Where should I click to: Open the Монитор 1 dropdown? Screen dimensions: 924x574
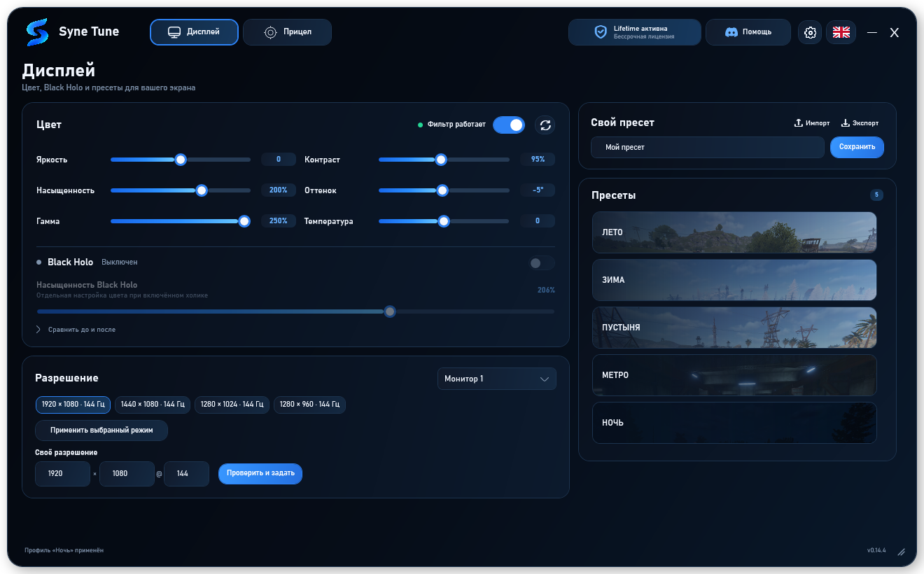point(497,379)
